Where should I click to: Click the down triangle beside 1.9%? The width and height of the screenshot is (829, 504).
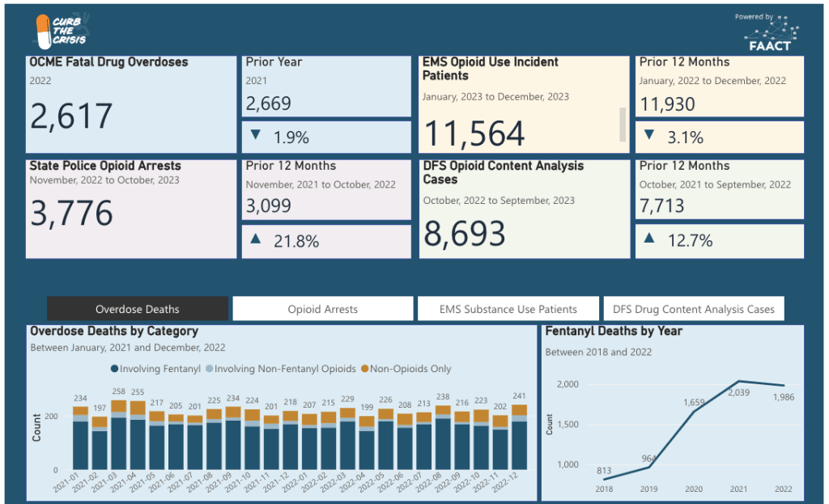(x=256, y=136)
